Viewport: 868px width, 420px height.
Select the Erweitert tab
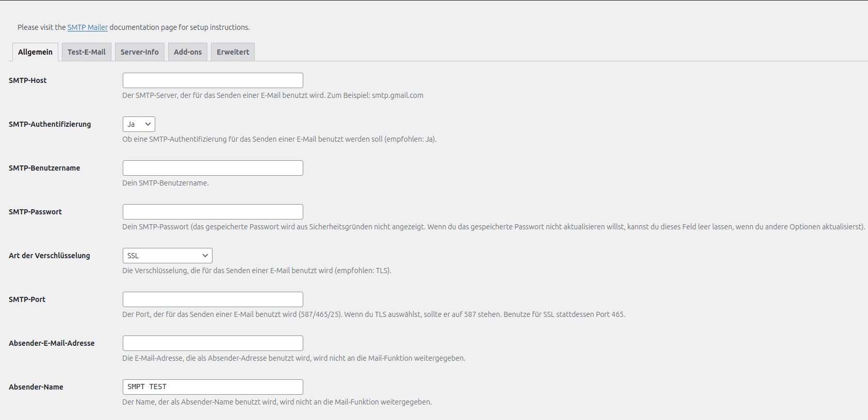233,52
